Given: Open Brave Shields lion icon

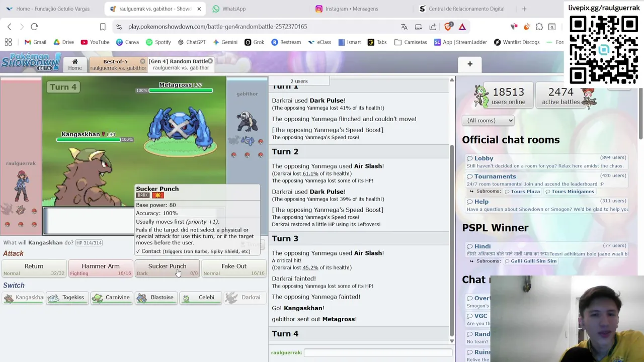Looking at the screenshot, I should [448, 27].
